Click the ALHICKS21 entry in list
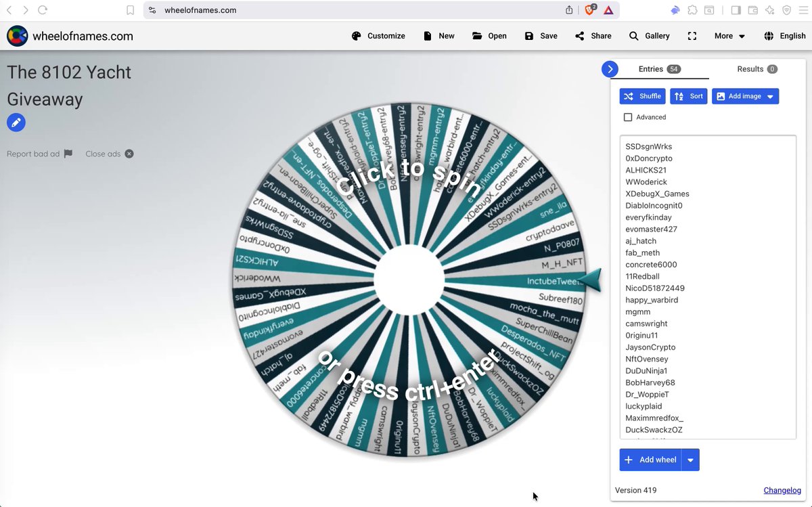This screenshot has height=507, width=812. 646,170
